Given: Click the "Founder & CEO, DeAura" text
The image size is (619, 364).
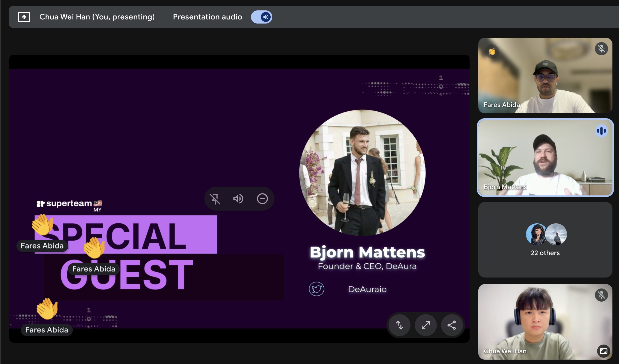Looking at the screenshot, I should pos(367,266).
